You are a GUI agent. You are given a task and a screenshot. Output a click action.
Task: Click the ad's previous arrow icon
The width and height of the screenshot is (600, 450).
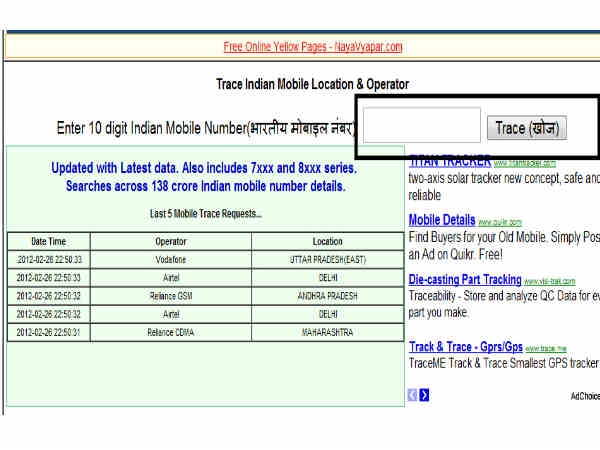pos(412,395)
